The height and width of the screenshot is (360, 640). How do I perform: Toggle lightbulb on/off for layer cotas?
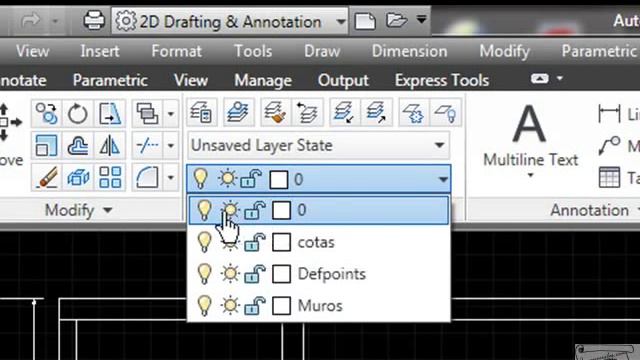pyautogui.click(x=204, y=242)
